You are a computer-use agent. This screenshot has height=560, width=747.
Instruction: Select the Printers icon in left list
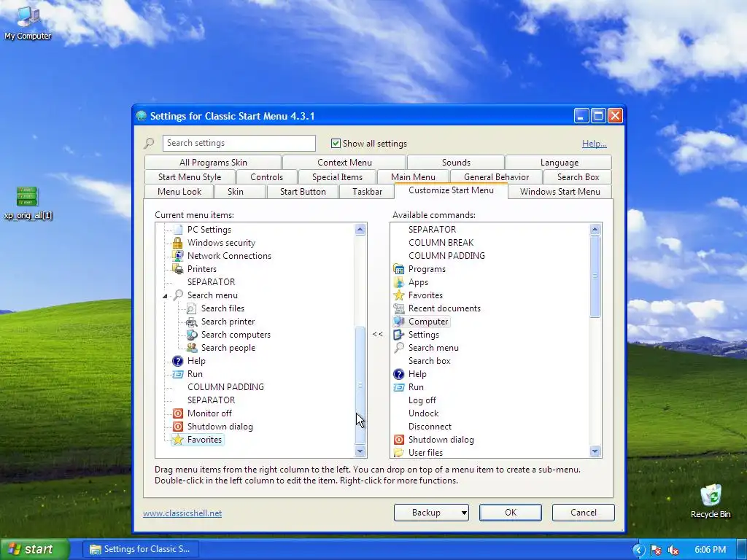coord(178,269)
